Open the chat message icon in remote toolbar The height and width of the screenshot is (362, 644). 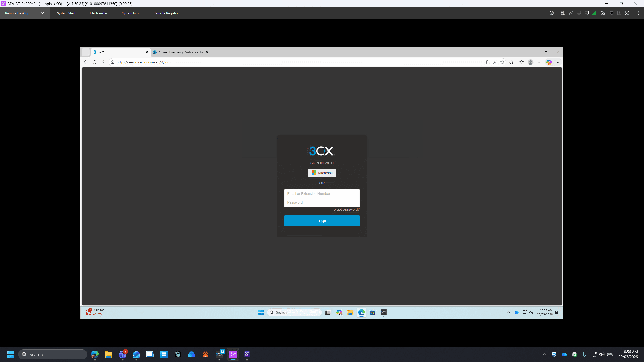click(x=587, y=13)
